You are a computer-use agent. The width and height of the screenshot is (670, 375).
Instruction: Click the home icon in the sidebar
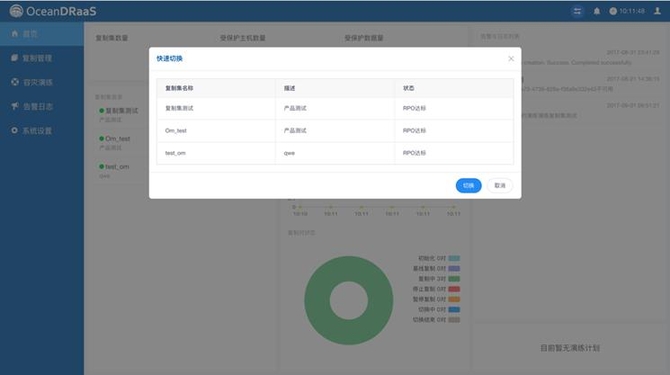15,33
